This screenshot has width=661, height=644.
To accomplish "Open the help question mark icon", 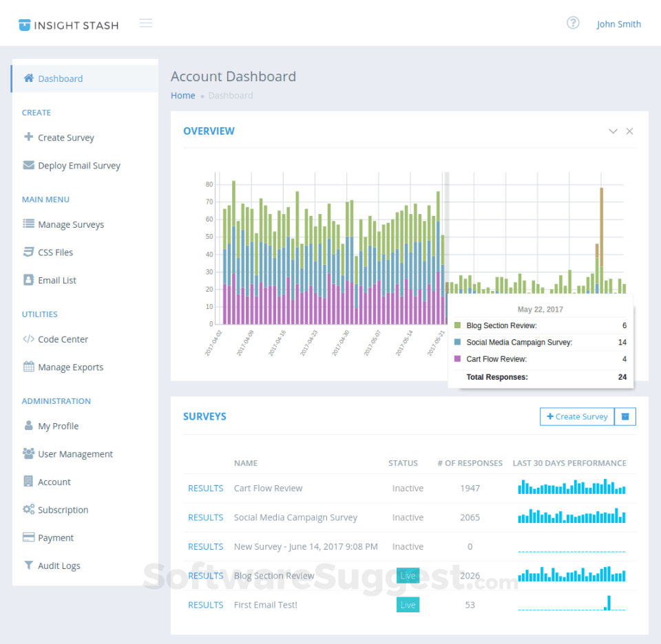I will click(572, 23).
